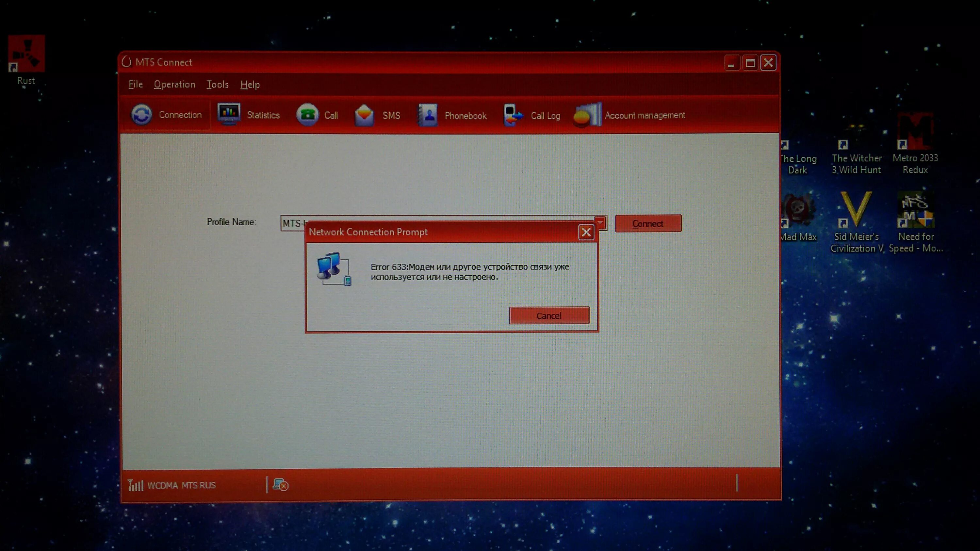Open the Call panel
980x551 pixels.
317,115
